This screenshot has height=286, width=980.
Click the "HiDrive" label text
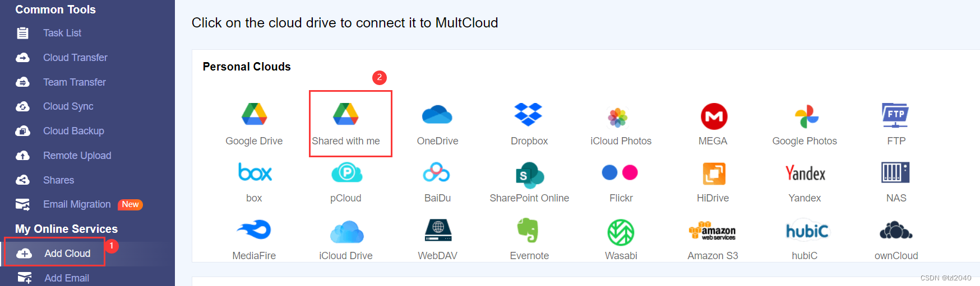[x=713, y=198]
